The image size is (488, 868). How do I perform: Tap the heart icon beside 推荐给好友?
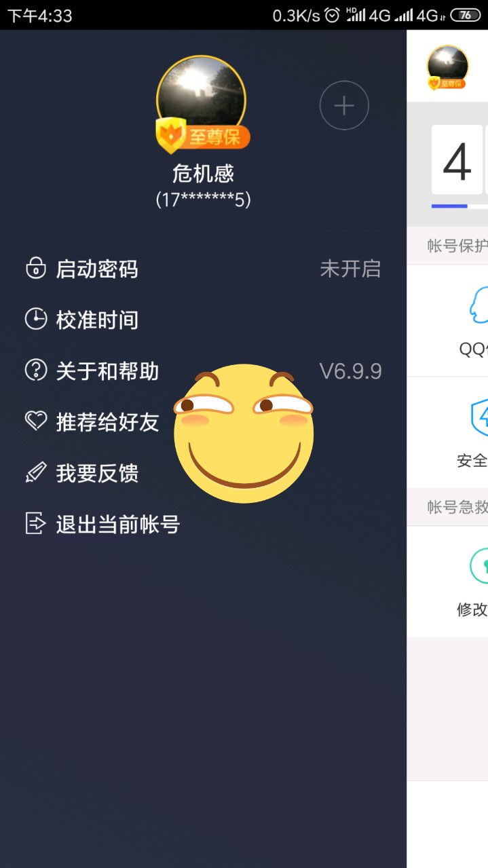tap(35, 421)
